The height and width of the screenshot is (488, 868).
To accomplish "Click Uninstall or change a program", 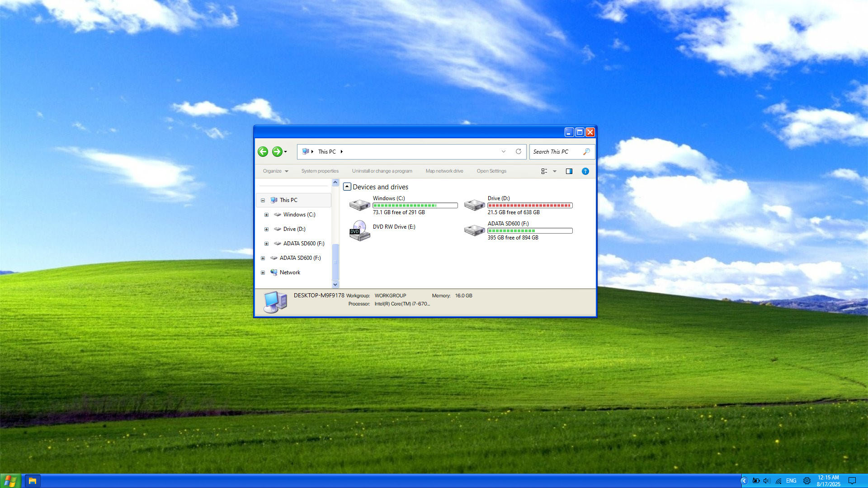I will click(x=382, y=171).
